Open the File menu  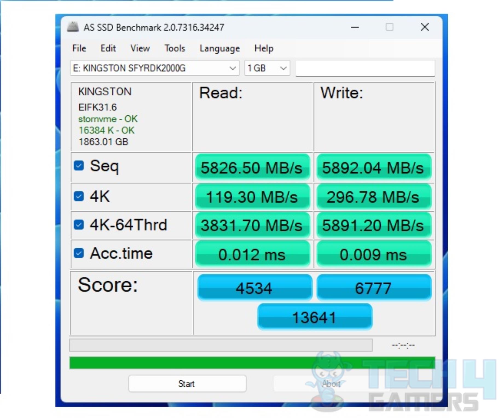pos(79,48)
